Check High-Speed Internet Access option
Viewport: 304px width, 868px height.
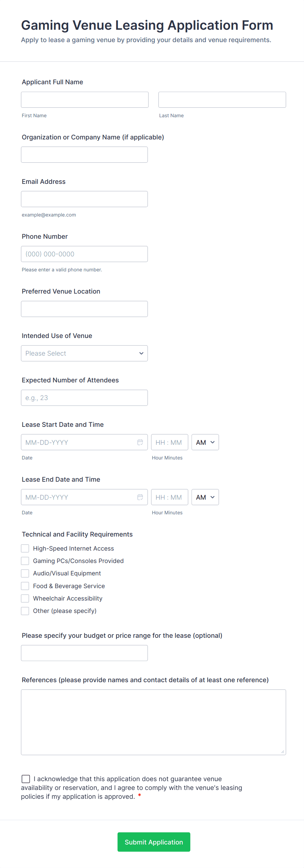(x=25, y=548)
